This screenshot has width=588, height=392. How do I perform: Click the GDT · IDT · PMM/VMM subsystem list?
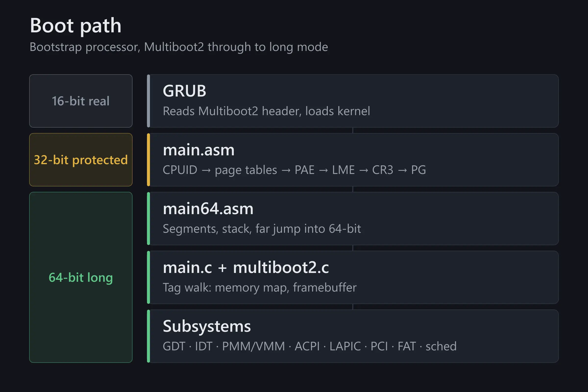(309, 346)
